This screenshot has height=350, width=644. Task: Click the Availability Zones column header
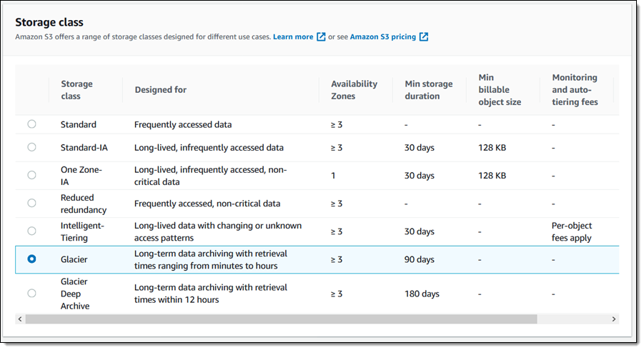[354, 90]
